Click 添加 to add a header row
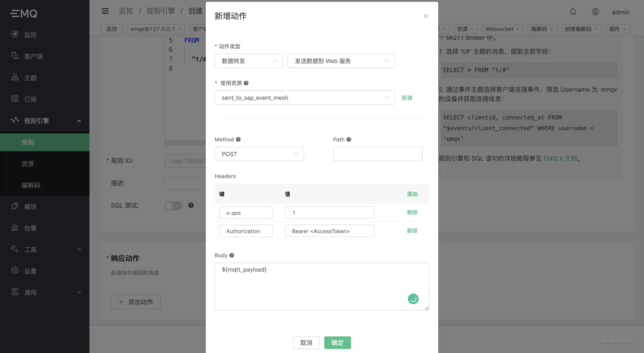Screen dimensions: 644x353 (412, 194)
